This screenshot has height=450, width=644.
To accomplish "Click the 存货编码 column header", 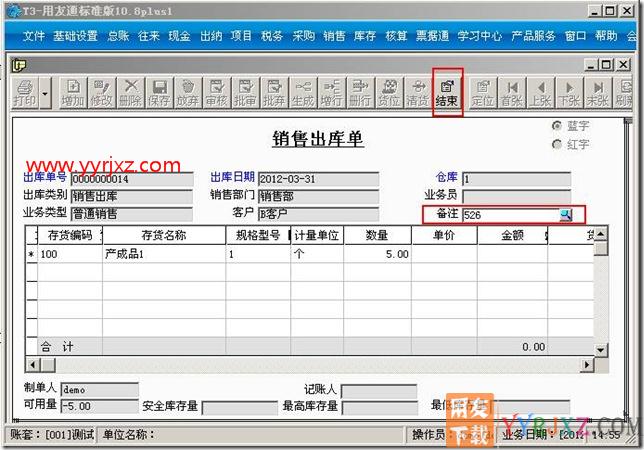I will pyautogui.click(x=70, y=235).
